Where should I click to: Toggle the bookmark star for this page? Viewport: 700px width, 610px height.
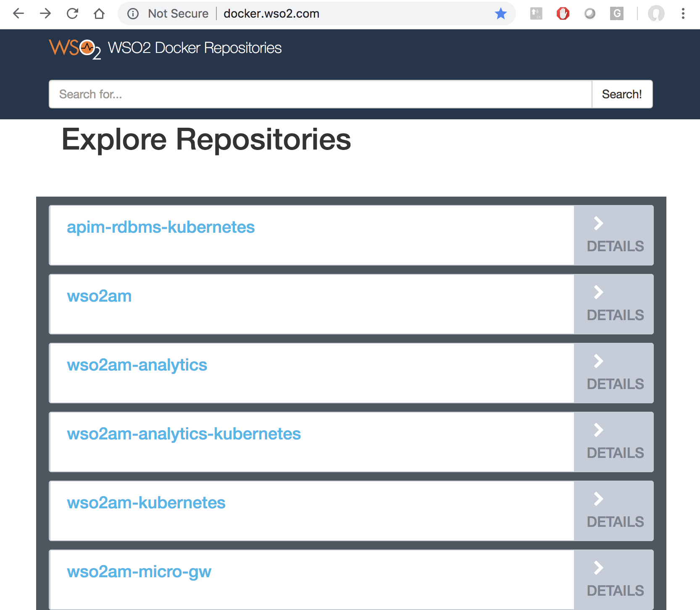500,13
